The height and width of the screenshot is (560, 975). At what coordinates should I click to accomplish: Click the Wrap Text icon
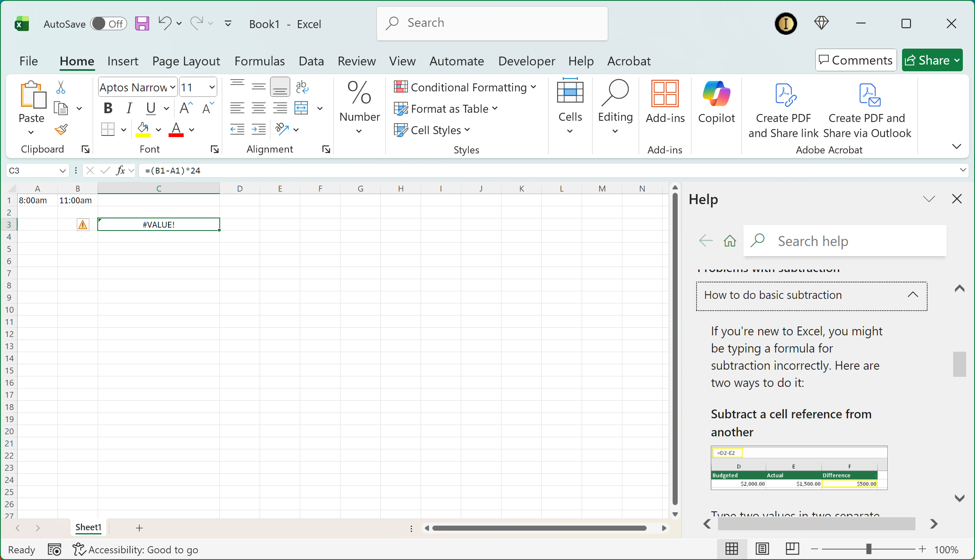click(302, 87)
